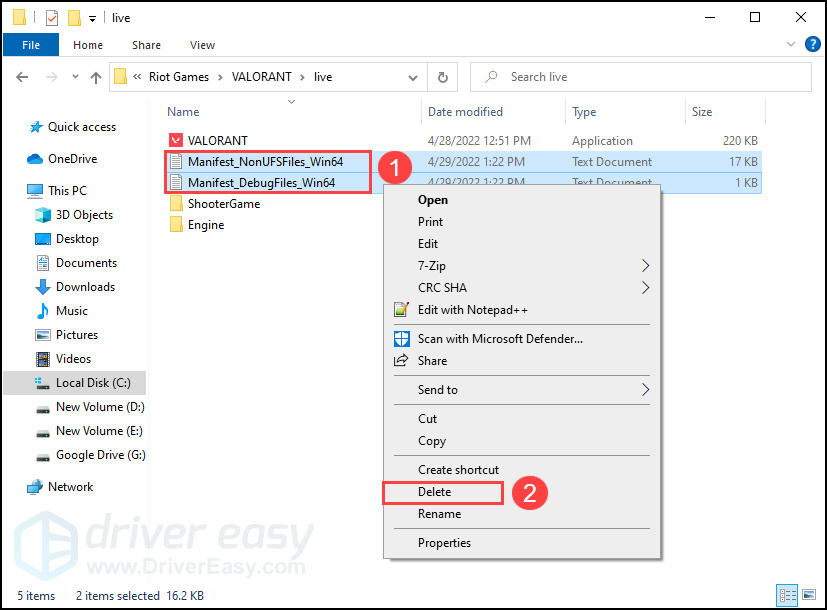
Task: Click the Up arrow navigation button
Action: click(96, 77)
